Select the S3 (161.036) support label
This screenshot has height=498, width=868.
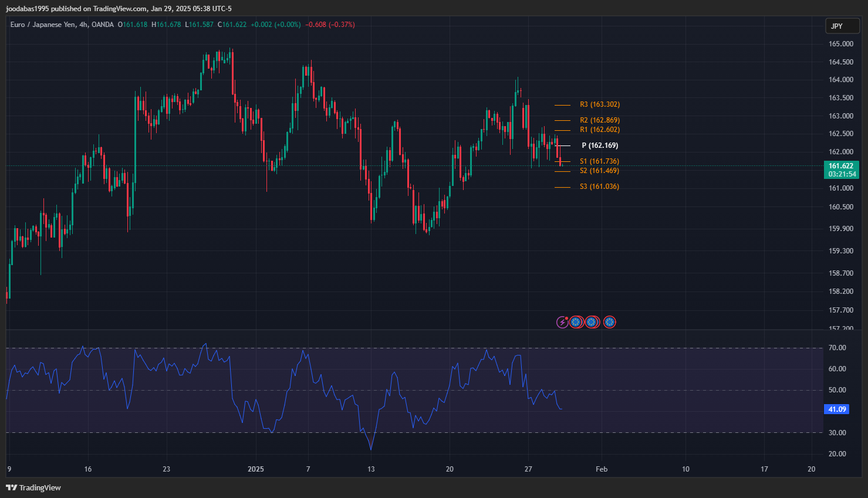(599, 187)
